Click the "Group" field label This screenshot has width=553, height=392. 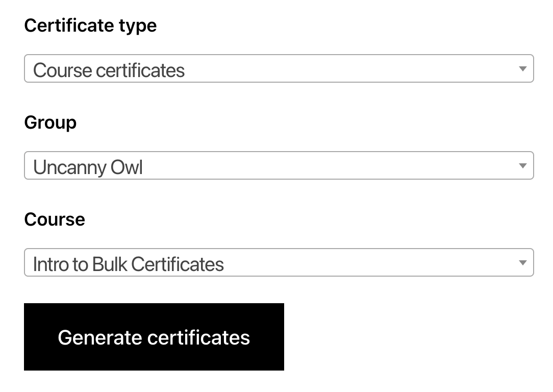click(x=50, y=122)
